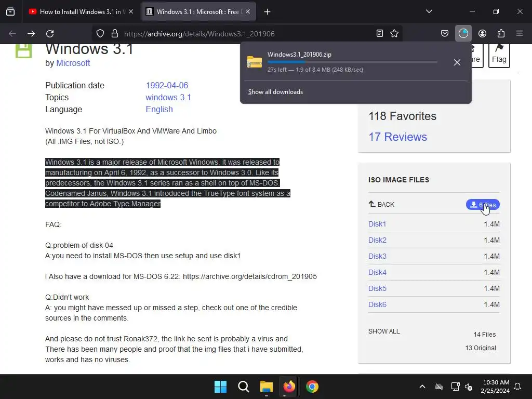532x399 pixels.
Task: Switch to Windows 3.1 : Microsoft tab
Action: [x=198, y=11]
